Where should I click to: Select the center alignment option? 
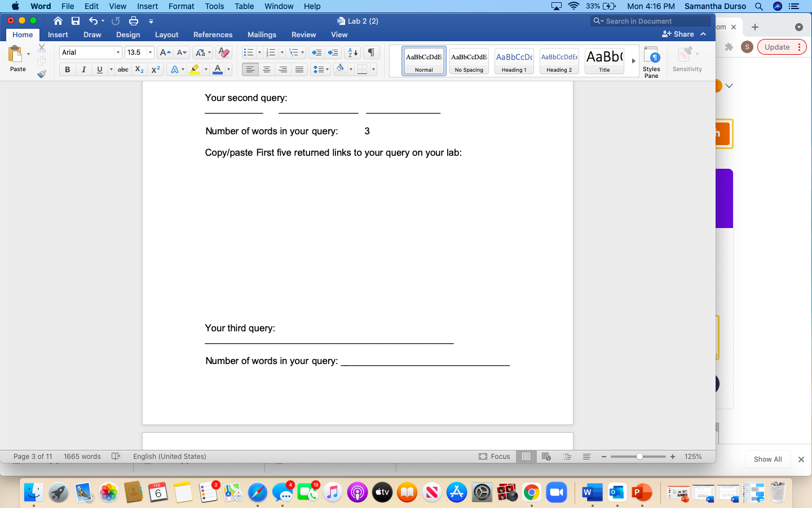(266, 69)
